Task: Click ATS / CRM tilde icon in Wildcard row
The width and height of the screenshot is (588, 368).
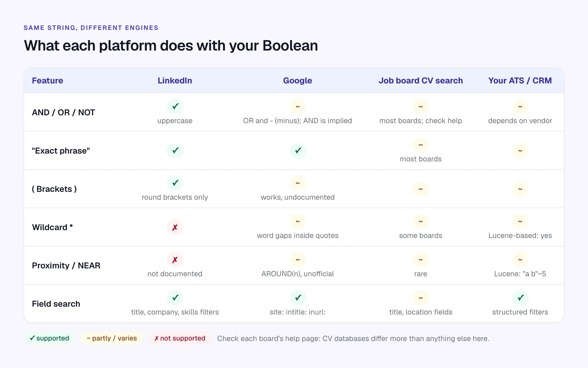Action: tap(520, 221)
